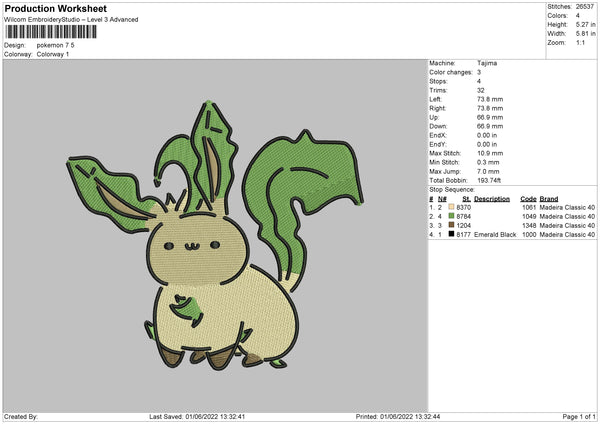This screenshot has height=424, width=600.
Task: Click the 'Color changes:' label
Action: (x=451, y=72)
